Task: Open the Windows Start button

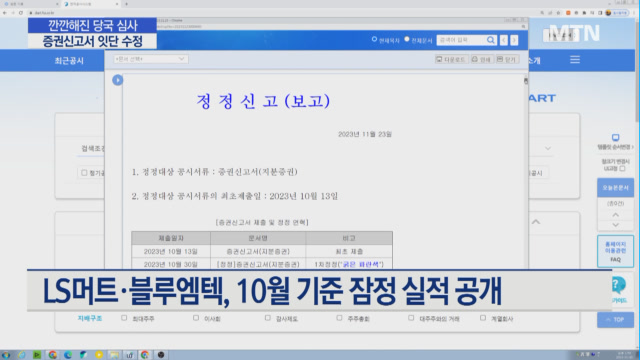Action: (x=6, y=355)
